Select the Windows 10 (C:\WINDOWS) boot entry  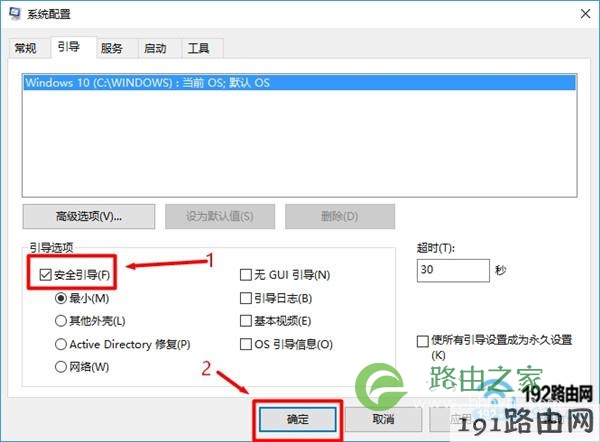point(300,83)
